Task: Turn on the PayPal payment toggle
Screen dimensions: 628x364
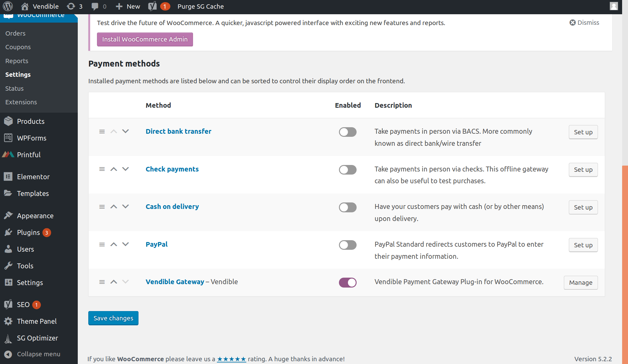Action: (x=348, y=245)
